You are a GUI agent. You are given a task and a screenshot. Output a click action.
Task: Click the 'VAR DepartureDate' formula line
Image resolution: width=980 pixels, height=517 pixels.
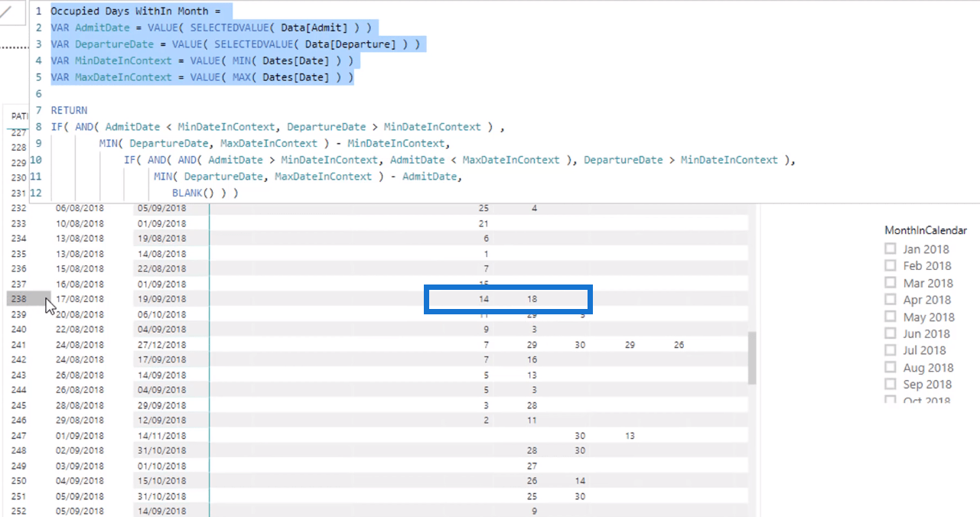pos(236,44)
